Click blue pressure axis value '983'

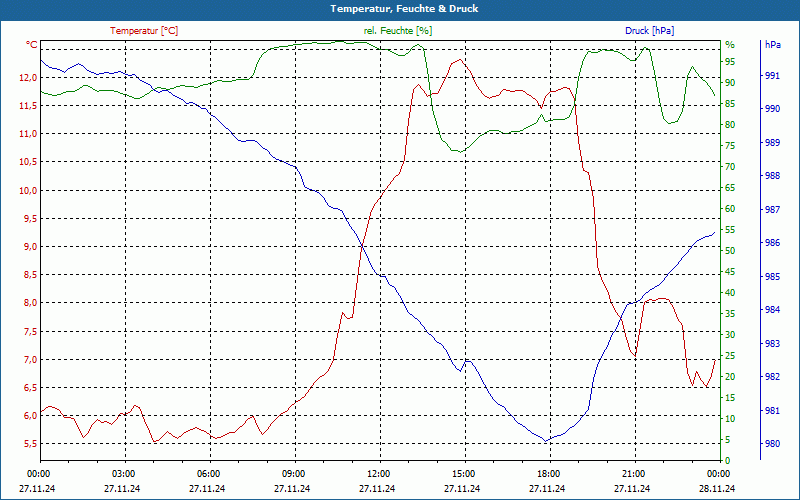pos(773,343)
